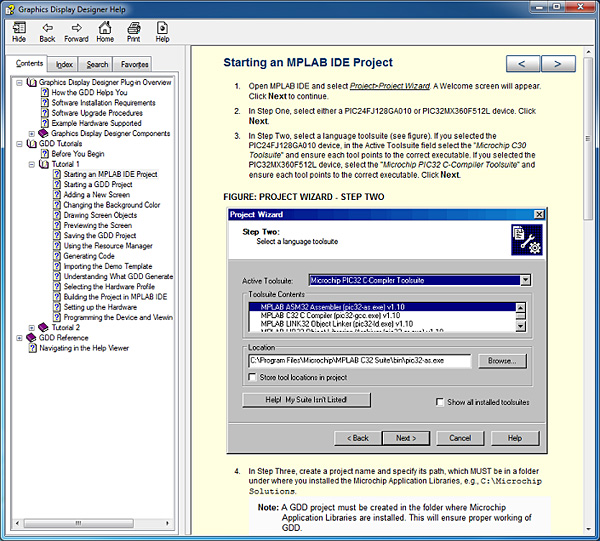Expand the Tutorial 2 tree node
The height and width of the screenshot is (541, 600).
[32, 327]
